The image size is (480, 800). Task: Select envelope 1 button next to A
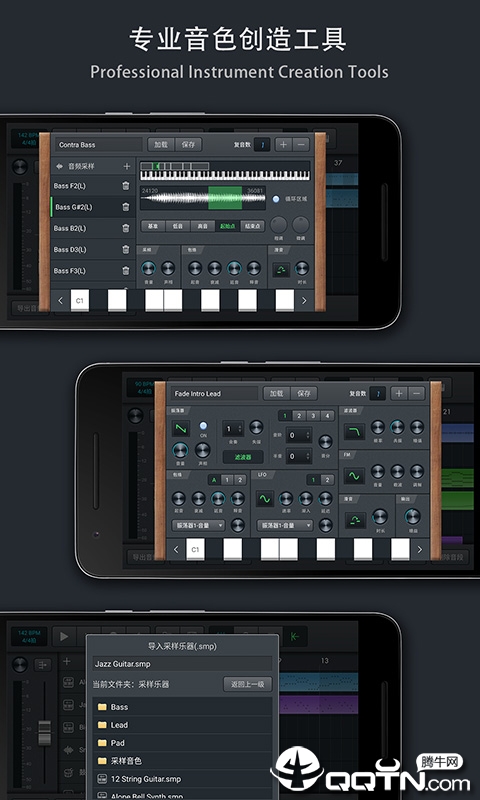(227, 480)
